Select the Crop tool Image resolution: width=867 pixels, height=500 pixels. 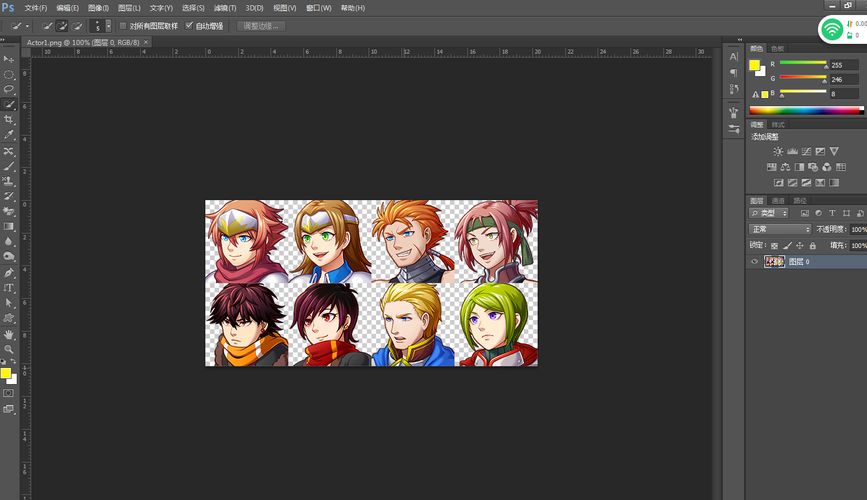click(x=8, y=119)
